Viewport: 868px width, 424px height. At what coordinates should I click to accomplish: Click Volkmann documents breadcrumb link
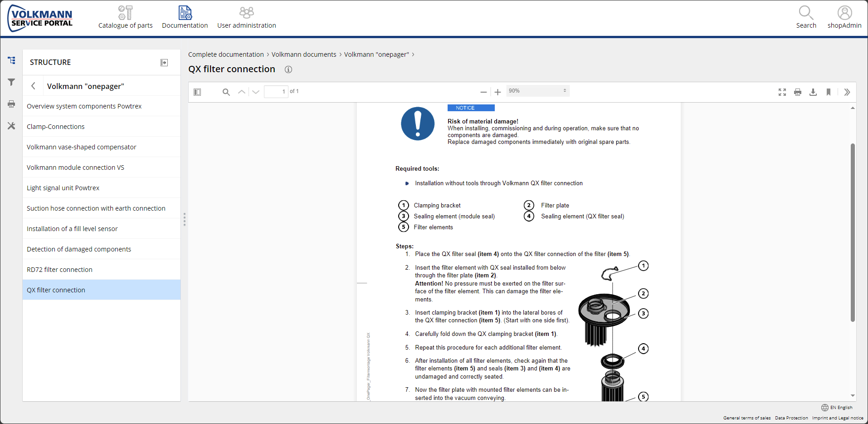coord(304,54)
